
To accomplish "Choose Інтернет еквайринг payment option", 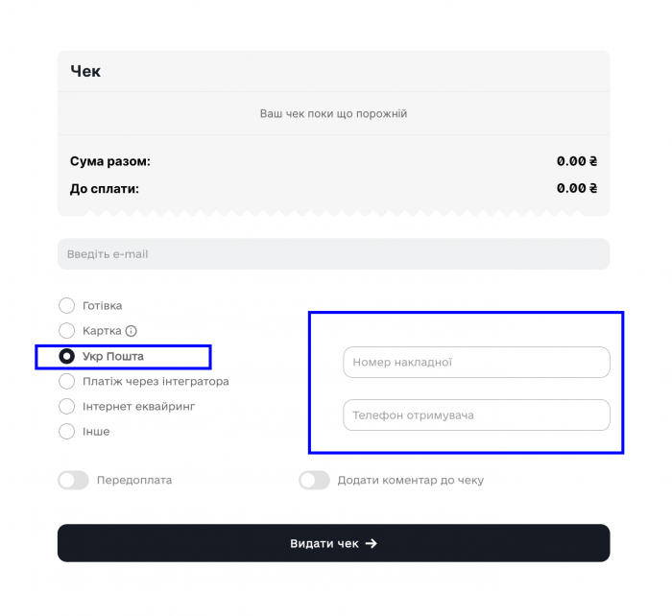I will click(67, 407).
